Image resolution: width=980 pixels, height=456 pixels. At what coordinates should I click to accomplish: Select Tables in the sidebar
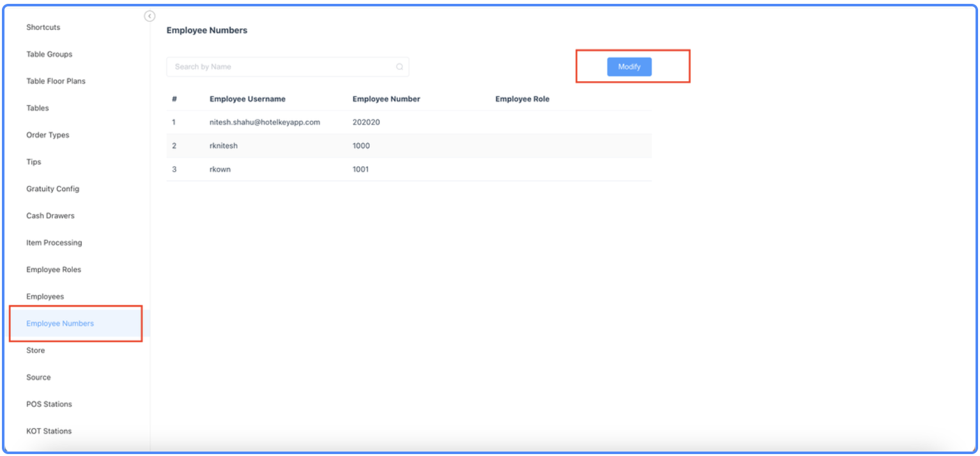pos(38,108)
